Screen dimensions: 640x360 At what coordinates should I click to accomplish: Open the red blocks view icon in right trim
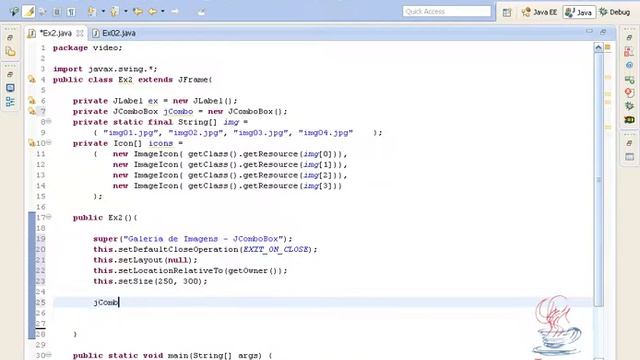click(629, 51)
